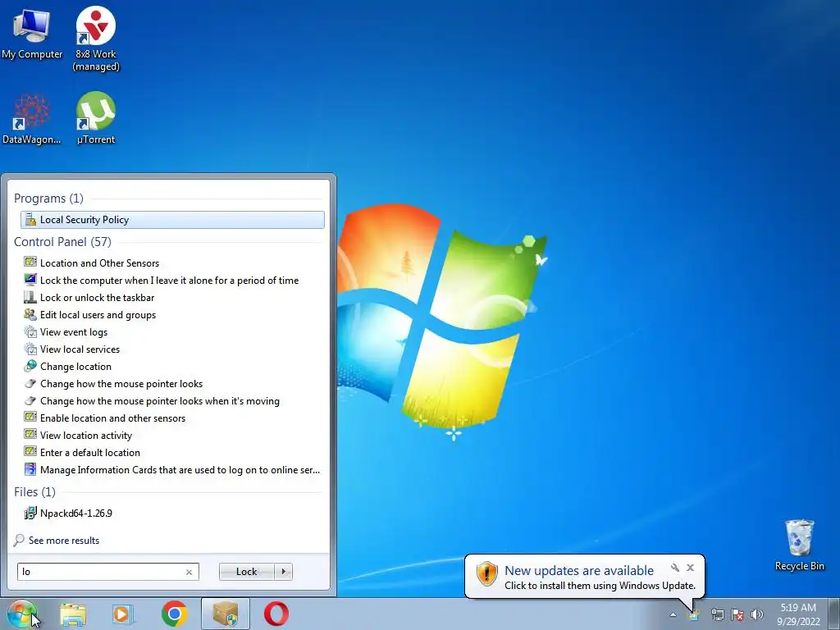Show hidden tray icons arrow
Screen dimensions: 840x630
pyautogui.click(x=673, y=614)
